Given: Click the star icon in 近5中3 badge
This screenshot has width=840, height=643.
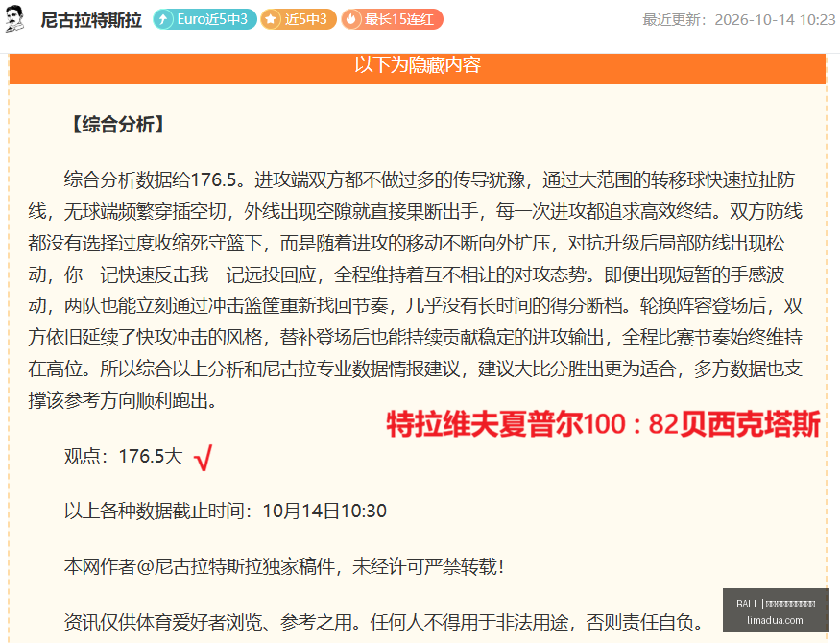Looking at the screenshot, I should coord(271,20).
